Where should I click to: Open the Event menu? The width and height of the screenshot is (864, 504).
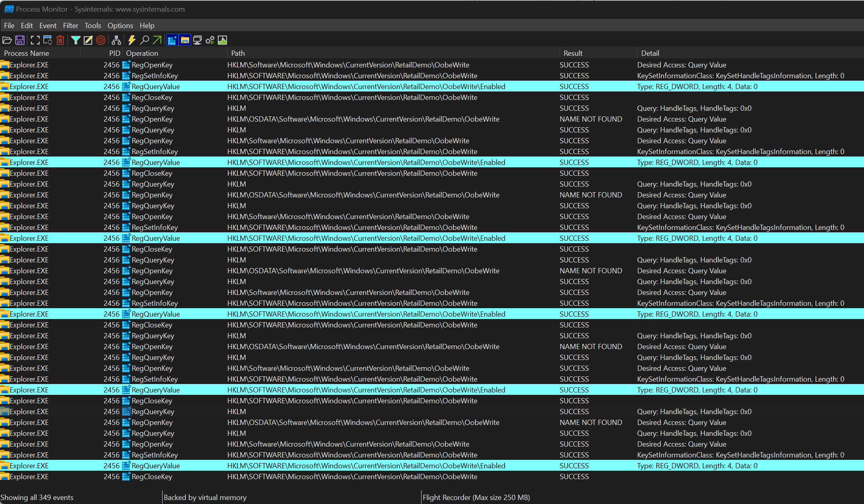point(48,25)
